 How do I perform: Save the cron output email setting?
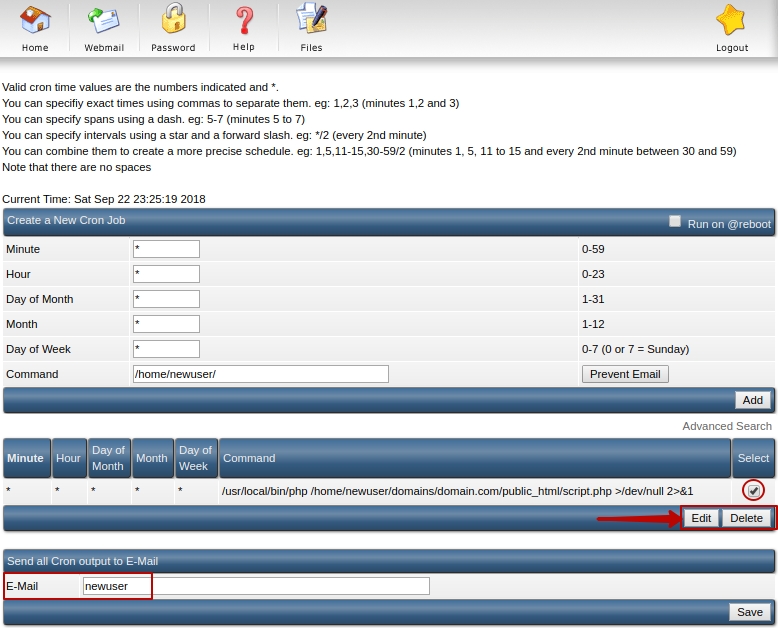750,612
